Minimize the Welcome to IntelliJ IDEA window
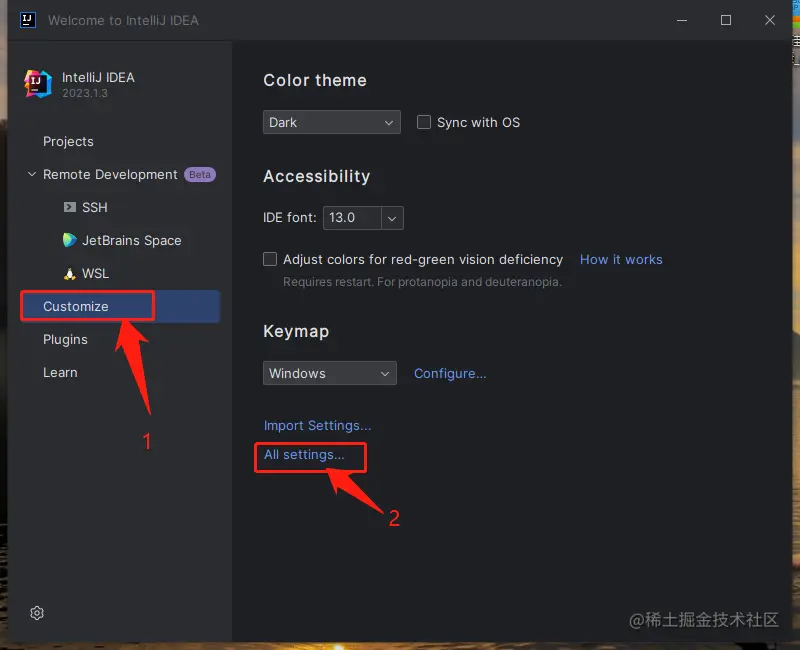The image size is (800, 650). 682,20
